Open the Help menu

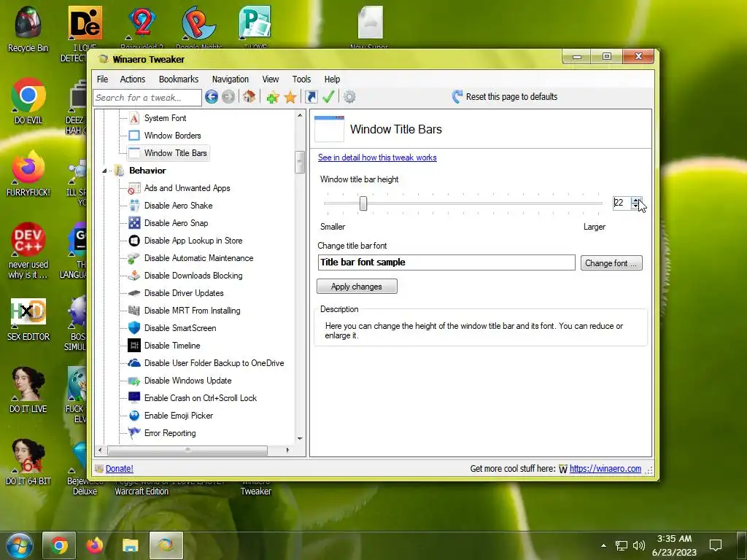(332, 79)
